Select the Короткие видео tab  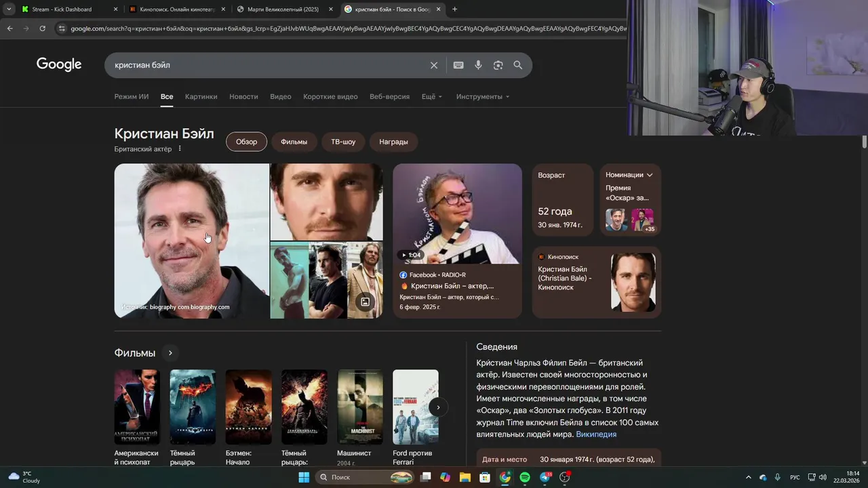coord(330,96)
